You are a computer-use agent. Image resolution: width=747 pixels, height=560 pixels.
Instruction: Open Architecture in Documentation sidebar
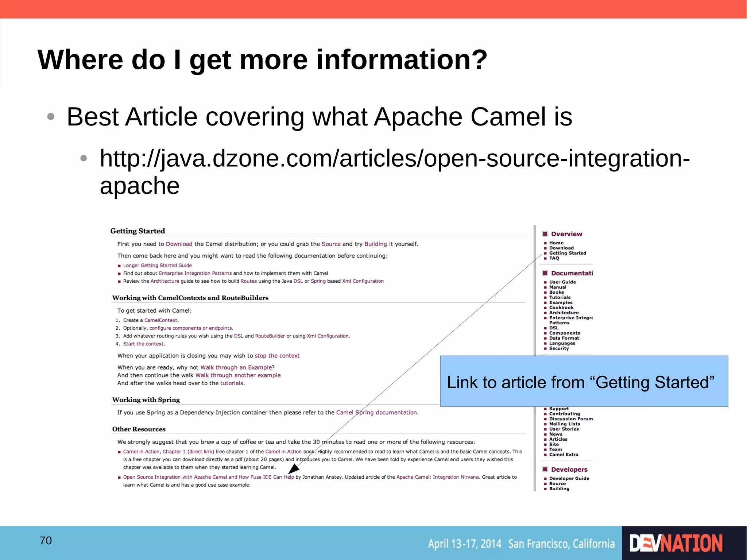[564, 313]
